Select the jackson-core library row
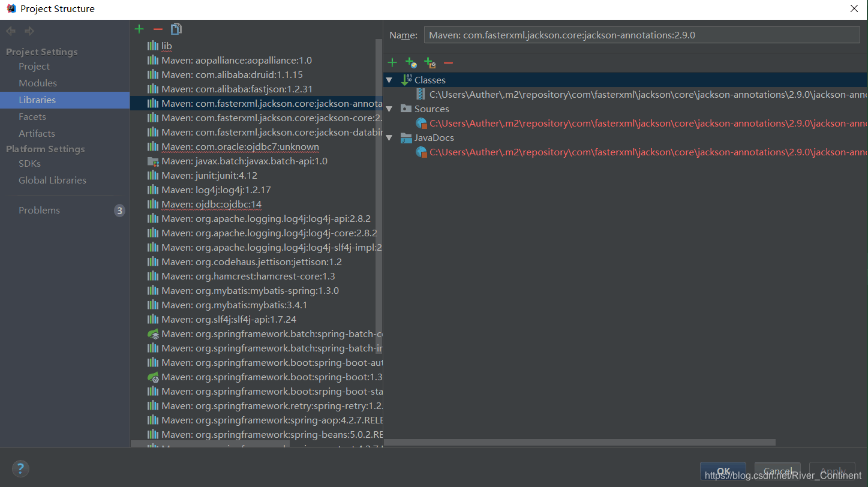Screen dimensions: 868x487 point(257,118)
